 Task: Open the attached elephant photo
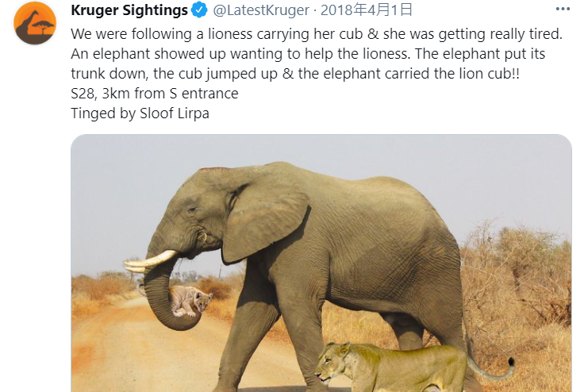[321, 263]
